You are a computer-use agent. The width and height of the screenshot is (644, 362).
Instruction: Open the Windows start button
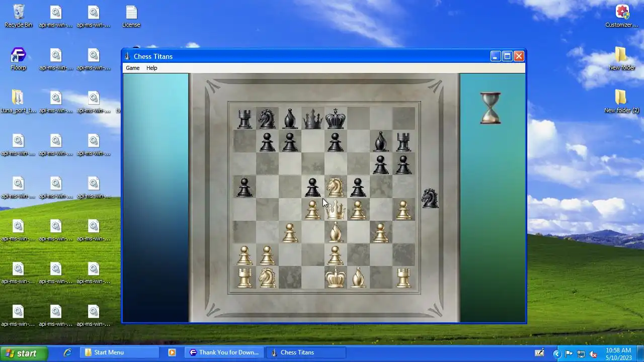click(24, 353)
